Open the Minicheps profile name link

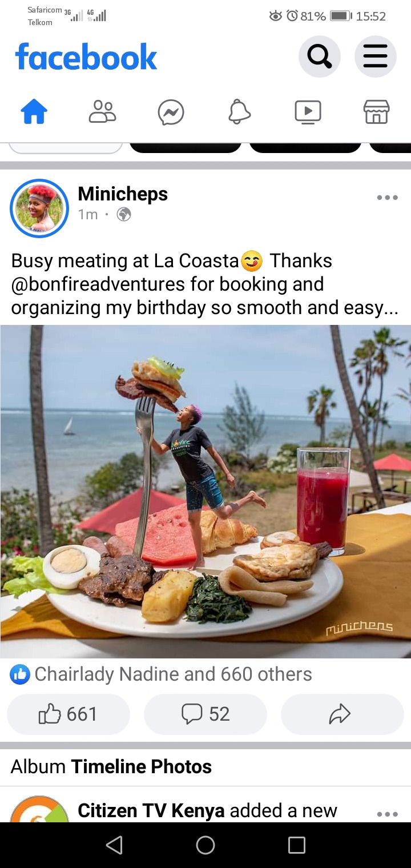[123, 194]
